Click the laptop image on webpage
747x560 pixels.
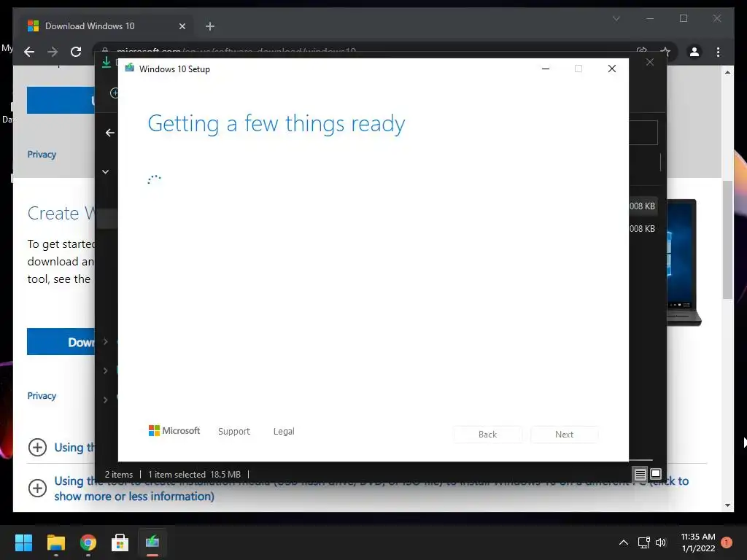click(684, 262)
